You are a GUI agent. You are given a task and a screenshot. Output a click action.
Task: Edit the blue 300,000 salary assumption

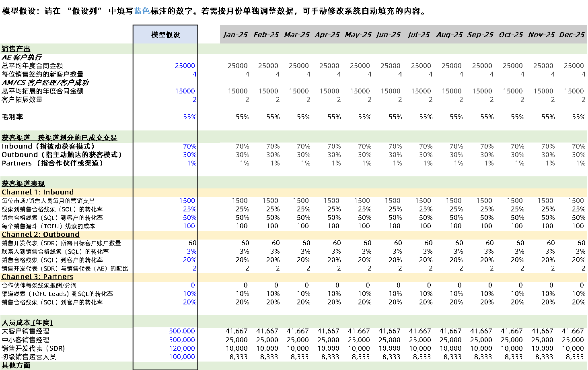182,340
